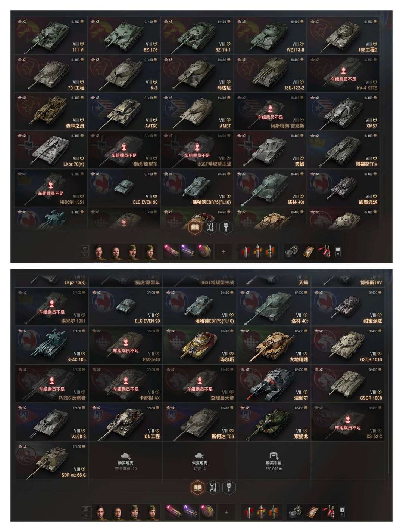Select the first crew portrait in the upper screenshot
Screen dimensions: 403x532
[x=99, y=252]
